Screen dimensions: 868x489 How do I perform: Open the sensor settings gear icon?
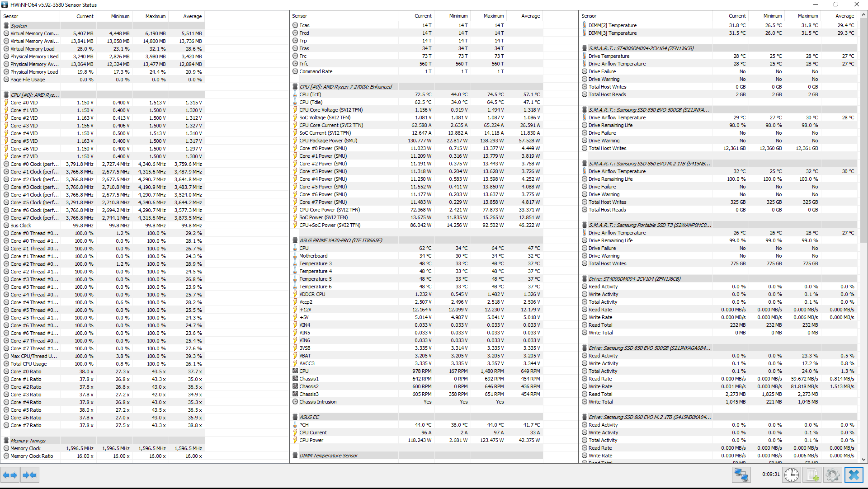pyautogui.click(x=832, y=475)
